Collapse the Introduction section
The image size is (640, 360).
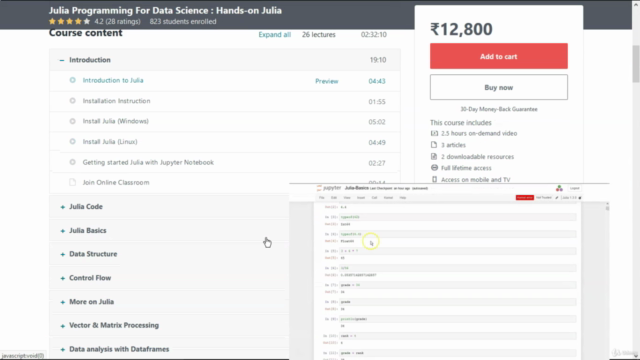pos(62,60)
